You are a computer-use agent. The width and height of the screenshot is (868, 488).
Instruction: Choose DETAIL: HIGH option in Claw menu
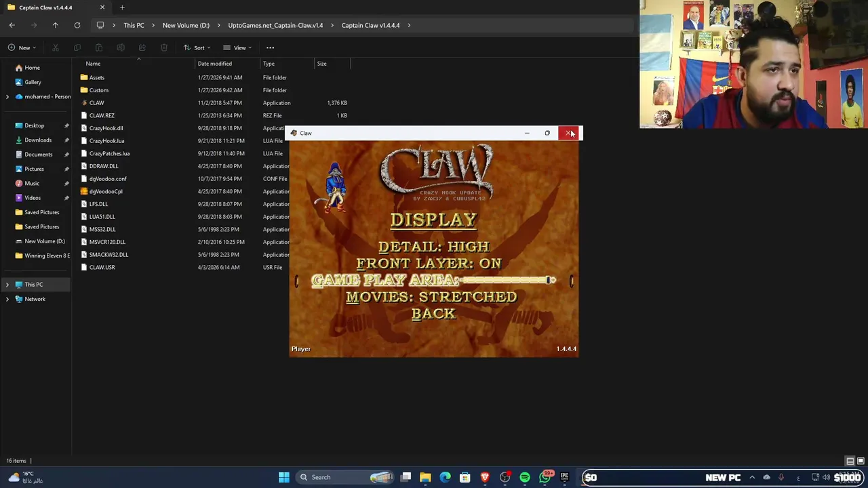[433, 247]
